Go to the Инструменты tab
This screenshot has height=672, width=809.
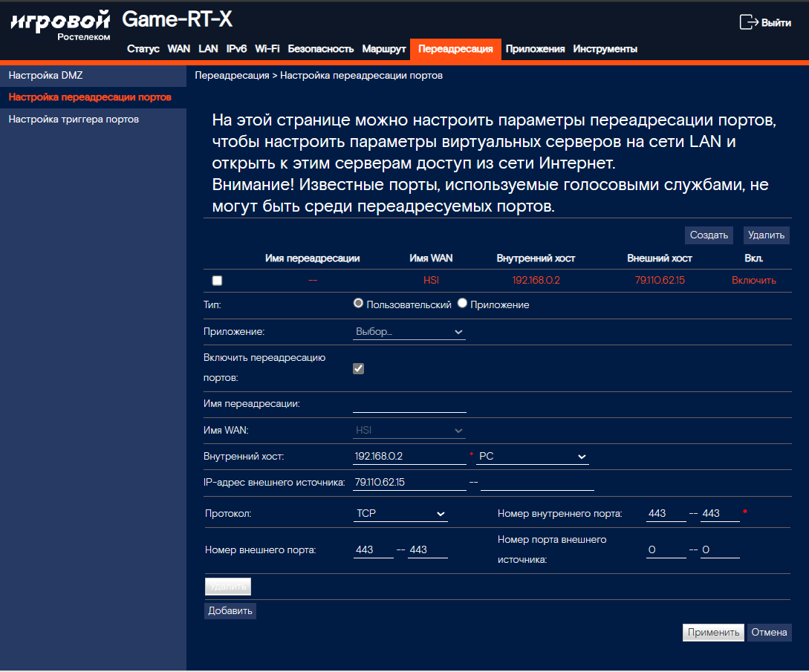coord(605,49)
